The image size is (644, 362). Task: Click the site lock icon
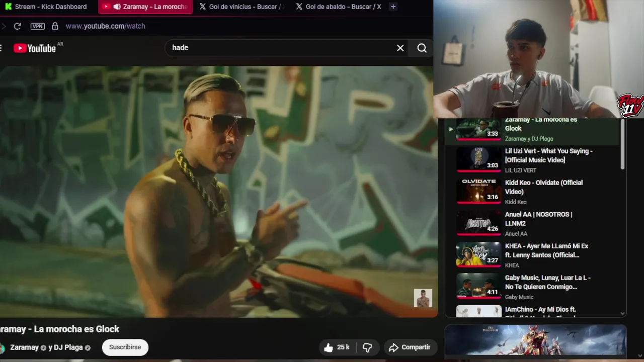55,26
